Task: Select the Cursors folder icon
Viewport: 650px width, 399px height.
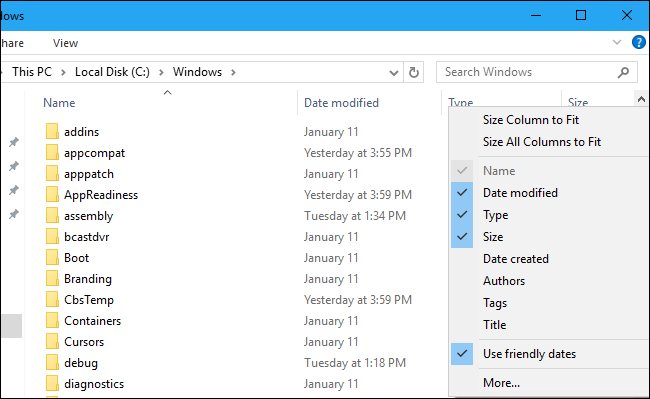Action: click(x=52, y=342)
